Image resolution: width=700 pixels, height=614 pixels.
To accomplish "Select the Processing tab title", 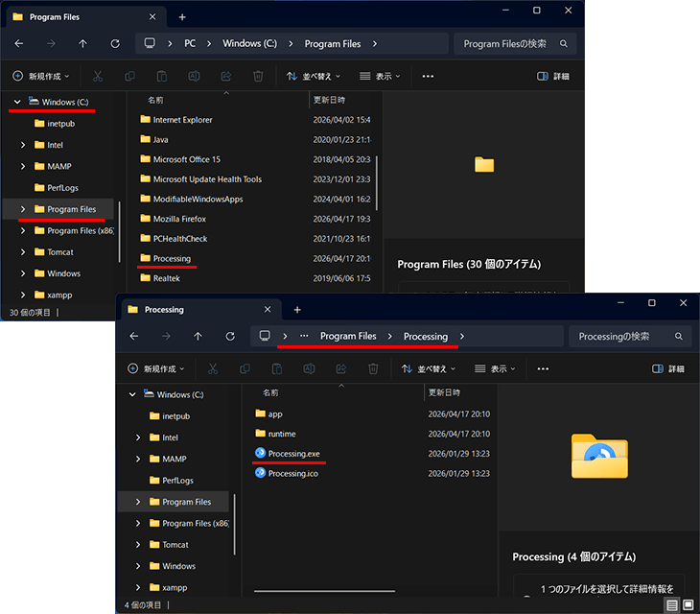I will (x=164, y=310).
